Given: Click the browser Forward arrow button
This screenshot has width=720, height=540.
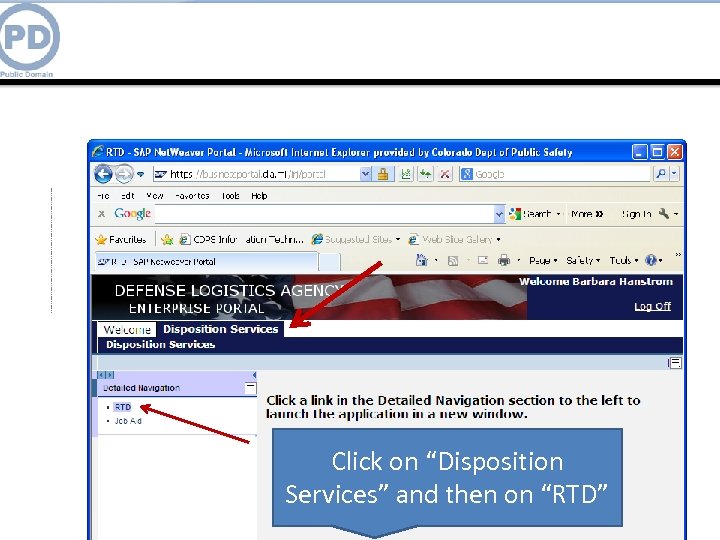Looking at the screenshot, I should pyautogui.click(x=124, y=174).
